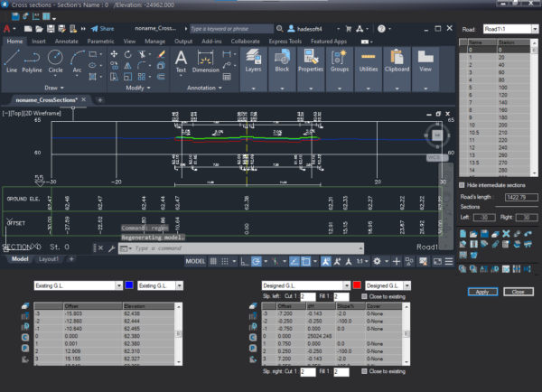542x392 pixels.
Task: Switch to the Annotate ribbon tab
Action: (66, 42)
